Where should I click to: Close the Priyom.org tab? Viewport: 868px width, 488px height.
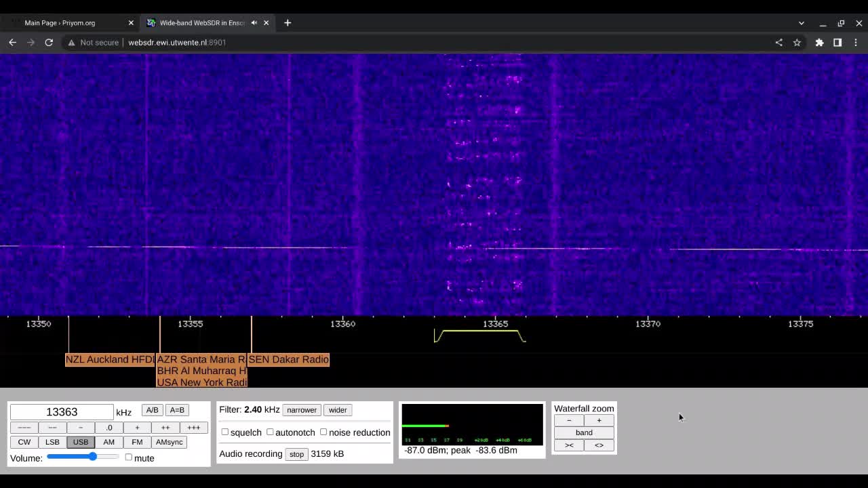coord(131,22)
